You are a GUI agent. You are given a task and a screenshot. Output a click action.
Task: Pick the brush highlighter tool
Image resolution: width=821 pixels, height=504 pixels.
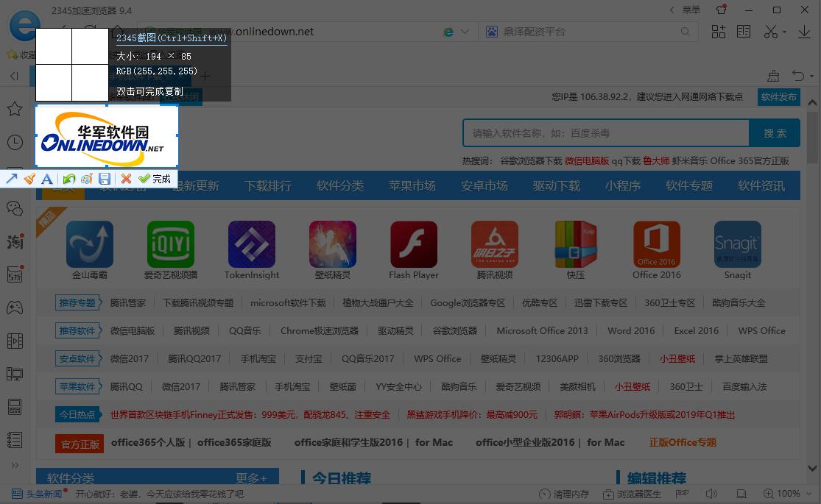(x=29, y=178)
